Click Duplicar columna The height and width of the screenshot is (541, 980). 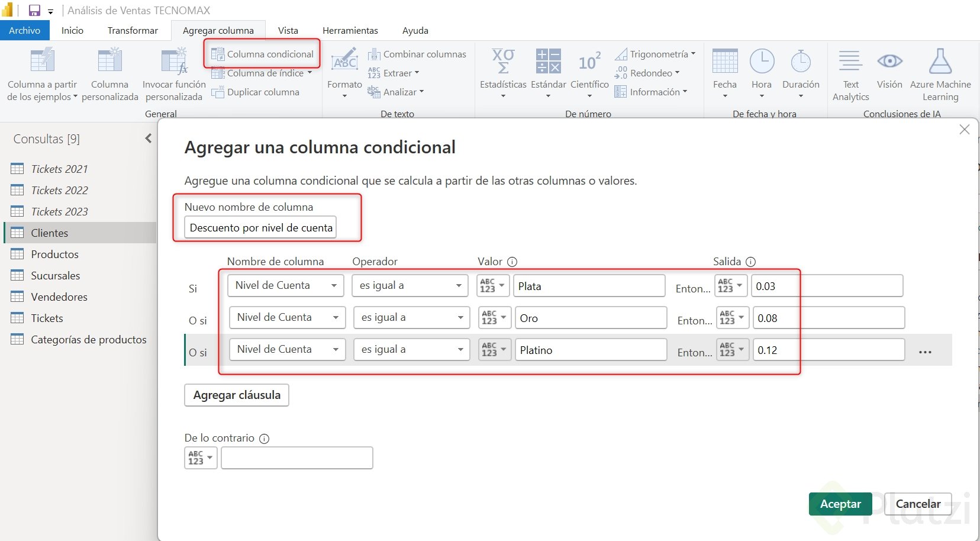256,92
